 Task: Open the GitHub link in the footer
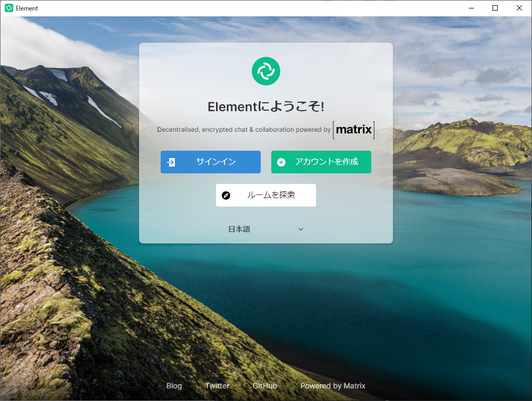coord(264,386)
